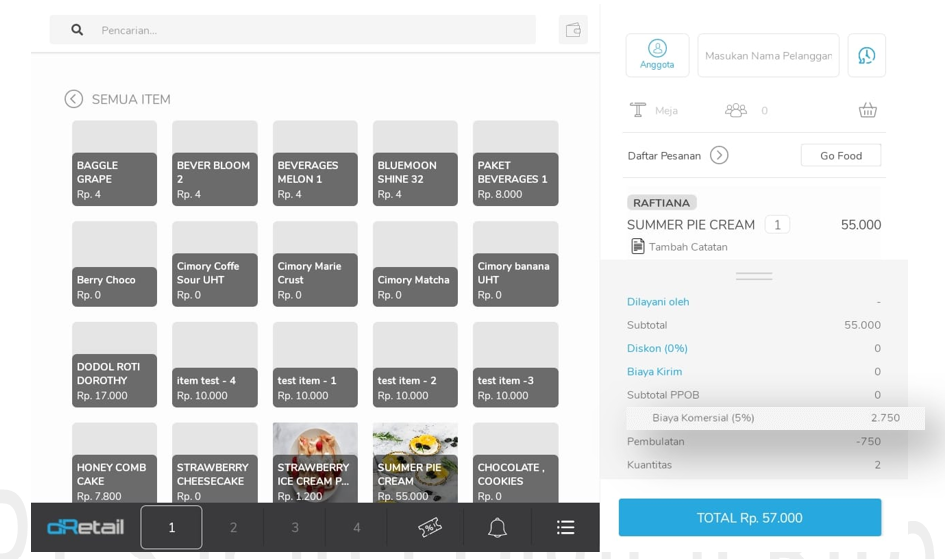Click the back arrow beside SEMUA ITEM

point(74,99)
